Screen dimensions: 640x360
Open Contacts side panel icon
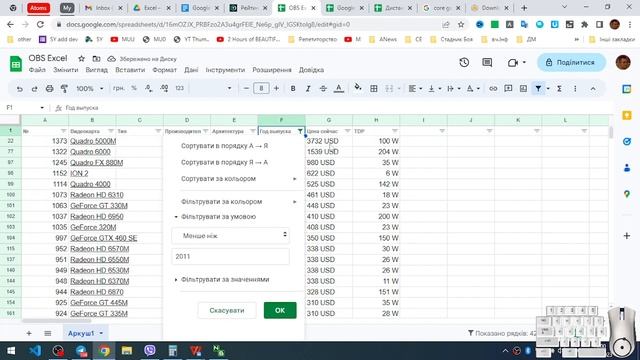click(627, 168)
